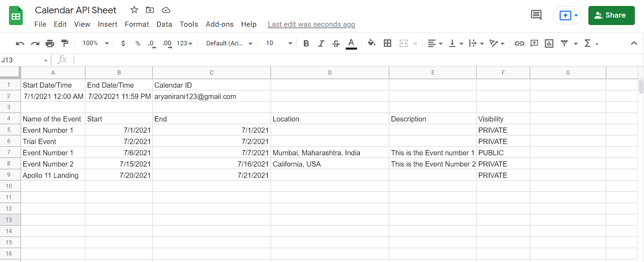Click the formula bar input
This screenshot has height=262, width=644.
[x=358, y=60]
